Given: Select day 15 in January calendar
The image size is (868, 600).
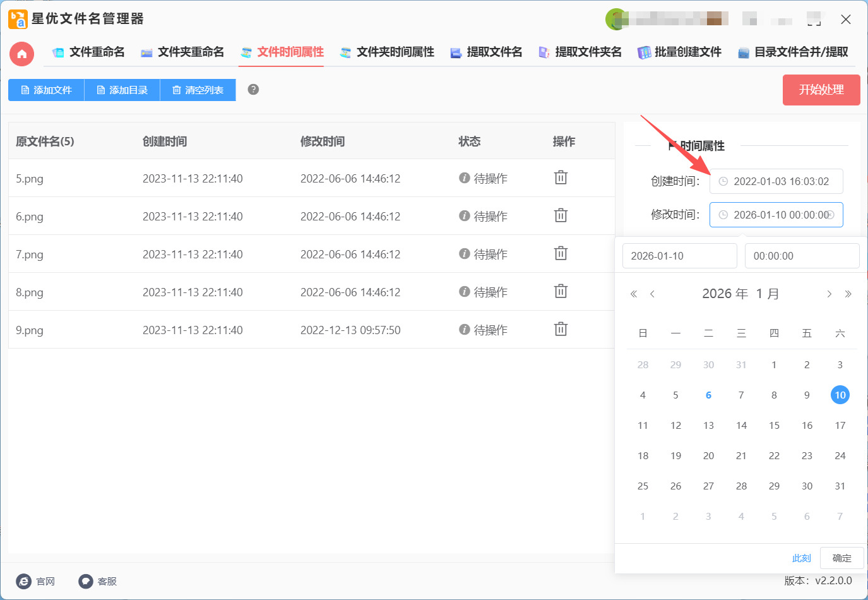Looking at the screenshot, I should (774, 426).
